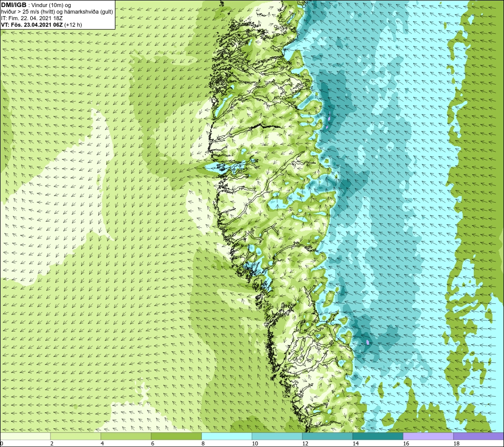Click the legend label 0
The height and width of the screenshot is (447, 504).
coord(2,443)
